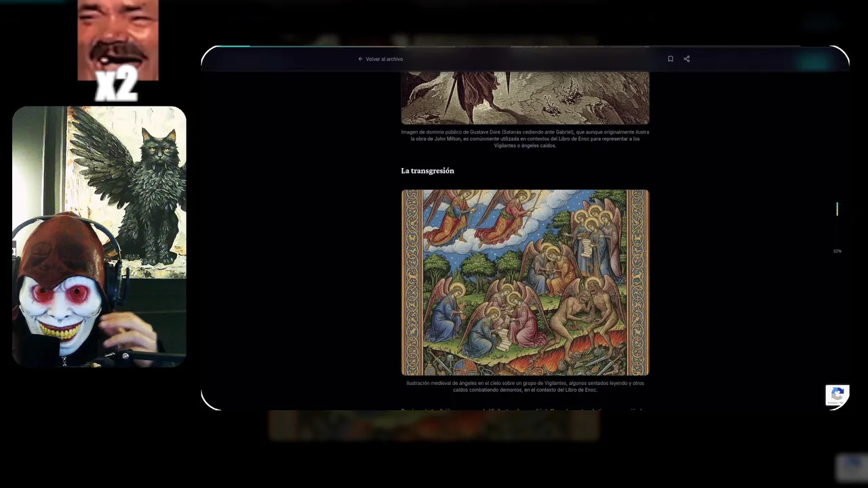Click the '32%' reading progress label
Screen dimensions: 868x488
(x=837, y=251)
